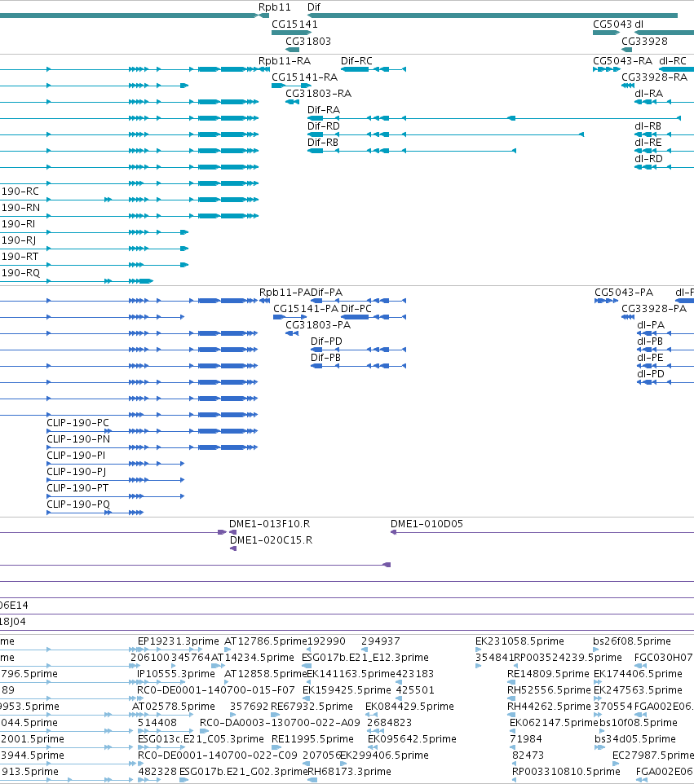Select the 190-RT transcript label
This screenshot has width=694, height=784.
pos(20,257)
